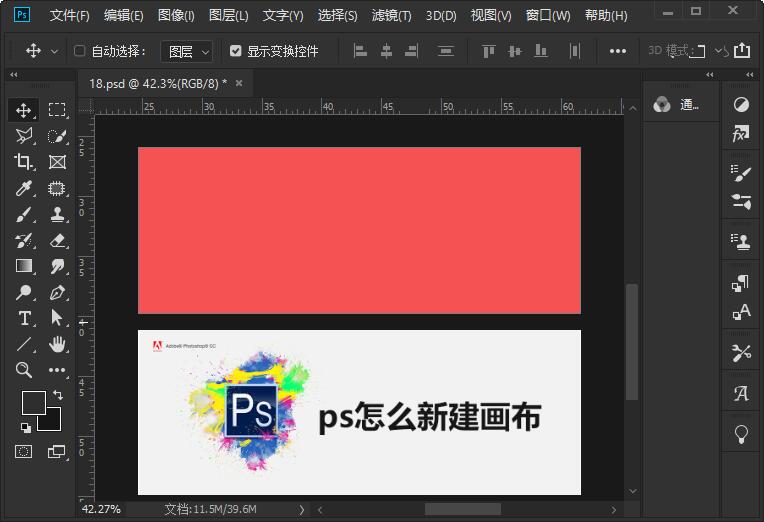Open the Learn lightbulb panel
This screenshot has height=522, width=764.
point(741,434)
